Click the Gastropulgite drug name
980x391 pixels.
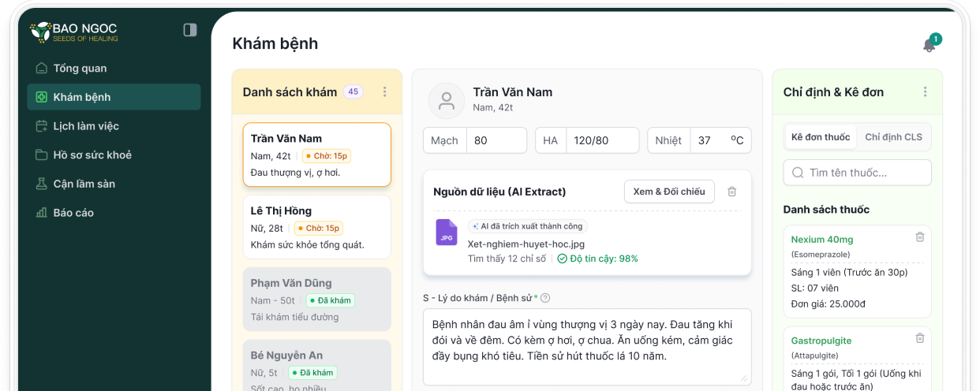pyautogui.click(x=821, y=341)
